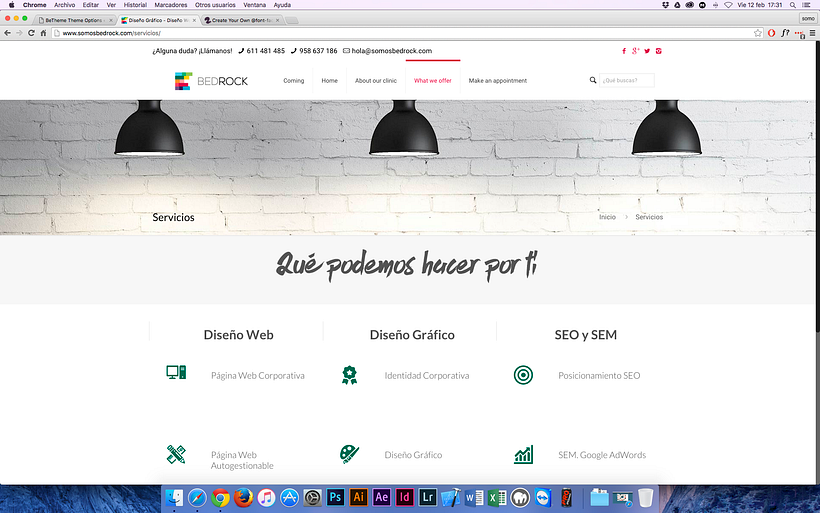820x513 pixels.
Task: Switch to the Create Your Own @font-face tab
Action: [x=241, y=20]
